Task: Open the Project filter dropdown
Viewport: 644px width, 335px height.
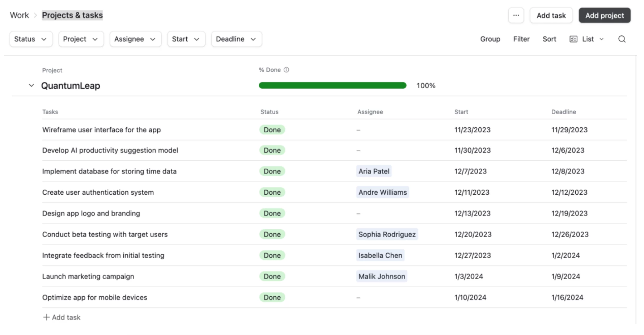Action: point(81,39)
